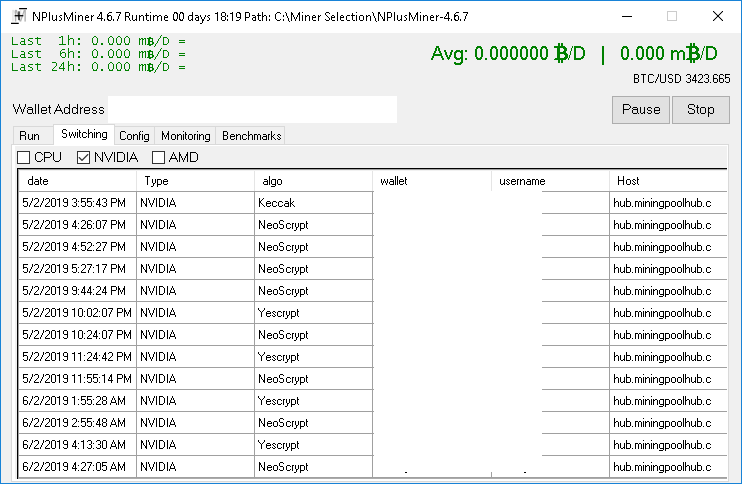742x484 pixels.
Task: Click NeoScrypt in the 4:27:05 AM row
Action: point(314,467)
